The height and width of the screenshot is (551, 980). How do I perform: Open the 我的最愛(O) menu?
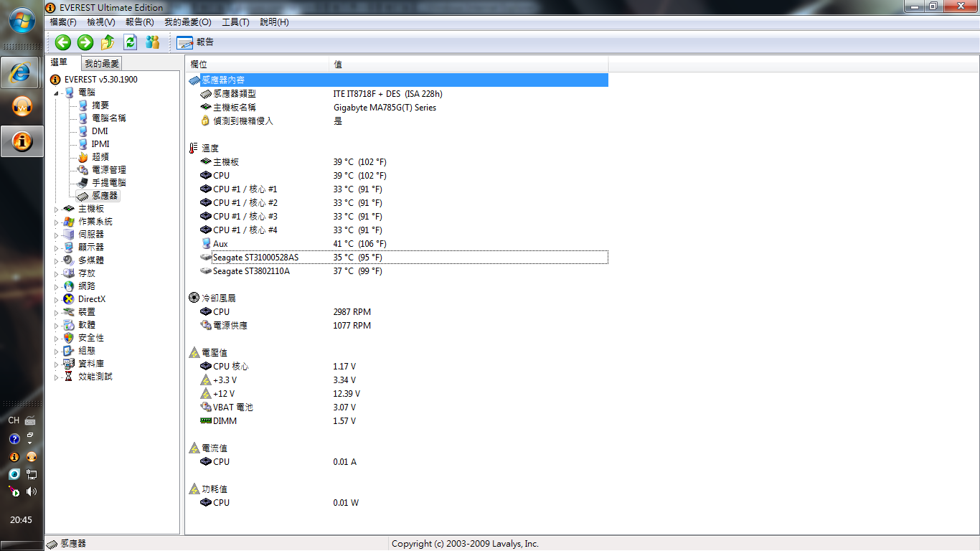pyautogui.click(x=188, y=22)
